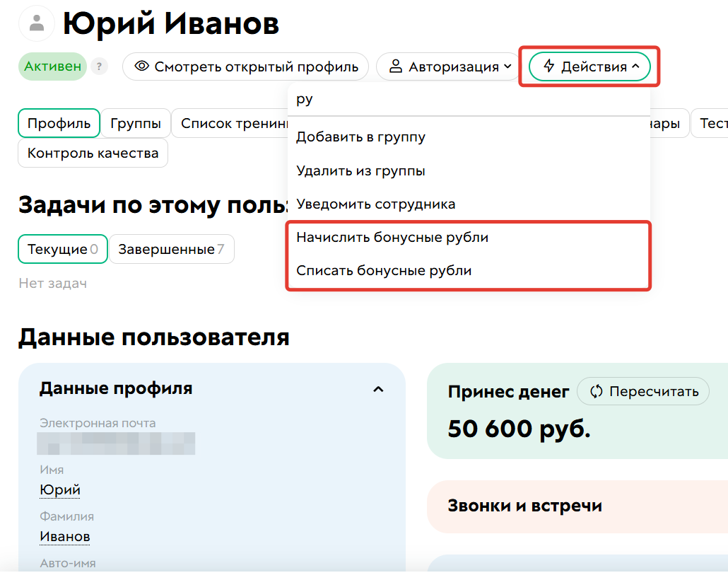Click the user avatar placeholder icon
The image size is (728, 580).
pos(36,23)
